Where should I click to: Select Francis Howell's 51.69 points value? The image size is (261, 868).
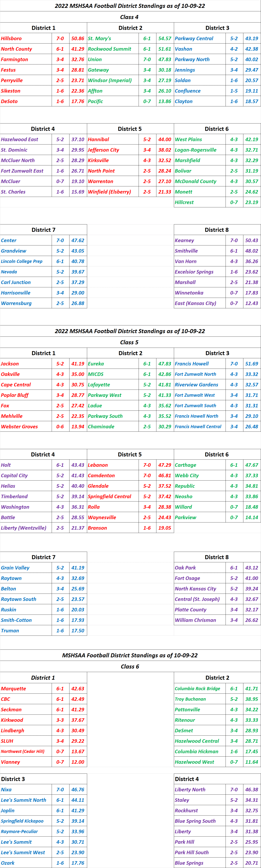tap(252, 363)
